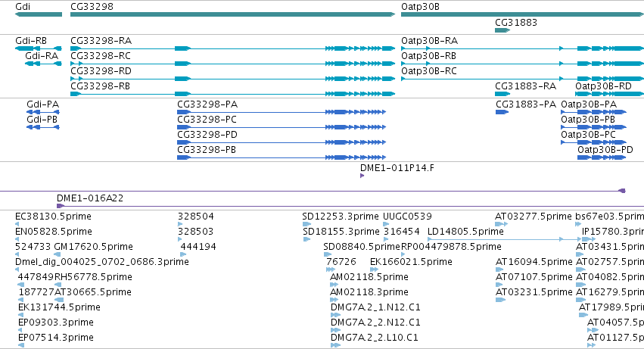Select DMG7A.2_2.L10.C1 feature
Screen dimensions: 644x349
[x=374, y=338]
